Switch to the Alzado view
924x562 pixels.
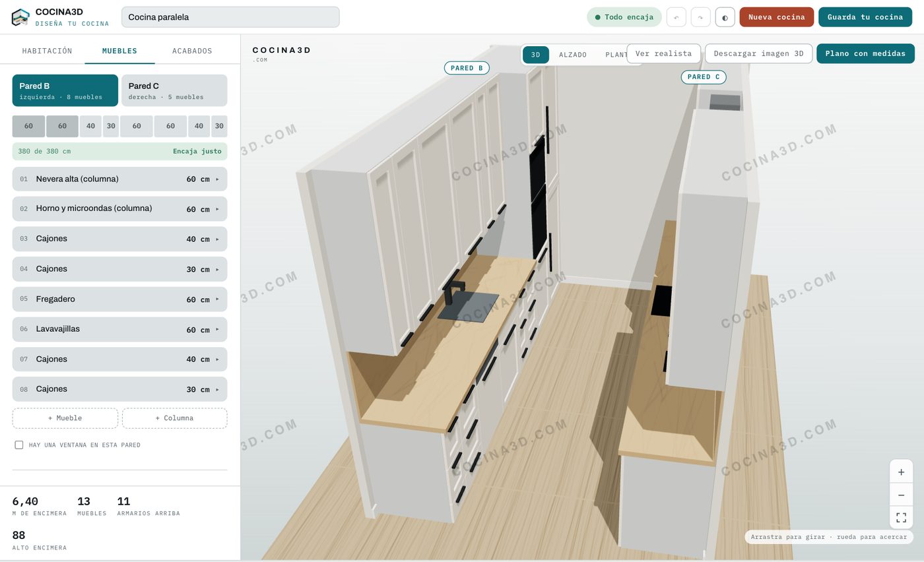click(x=573, y=55)
